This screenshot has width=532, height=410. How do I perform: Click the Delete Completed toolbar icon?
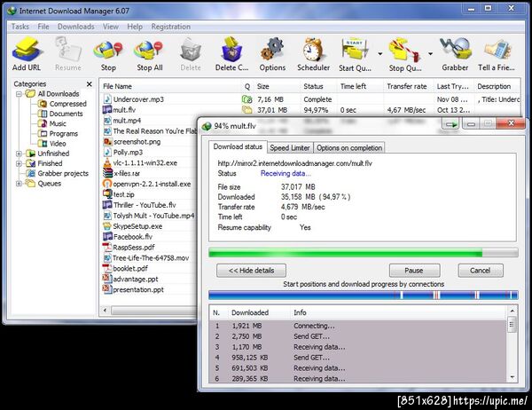231,50
